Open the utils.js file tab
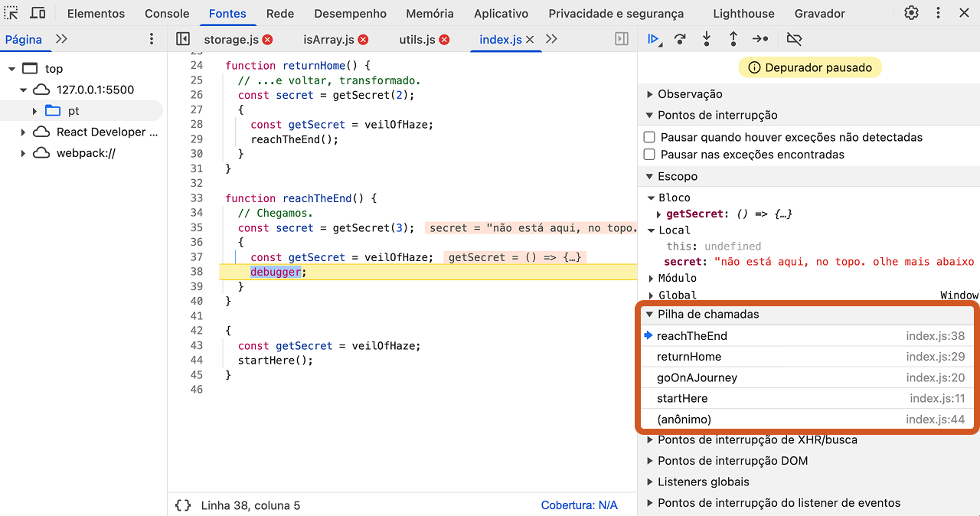The width and height of the screenshot is (980, 516). (417, 39)
